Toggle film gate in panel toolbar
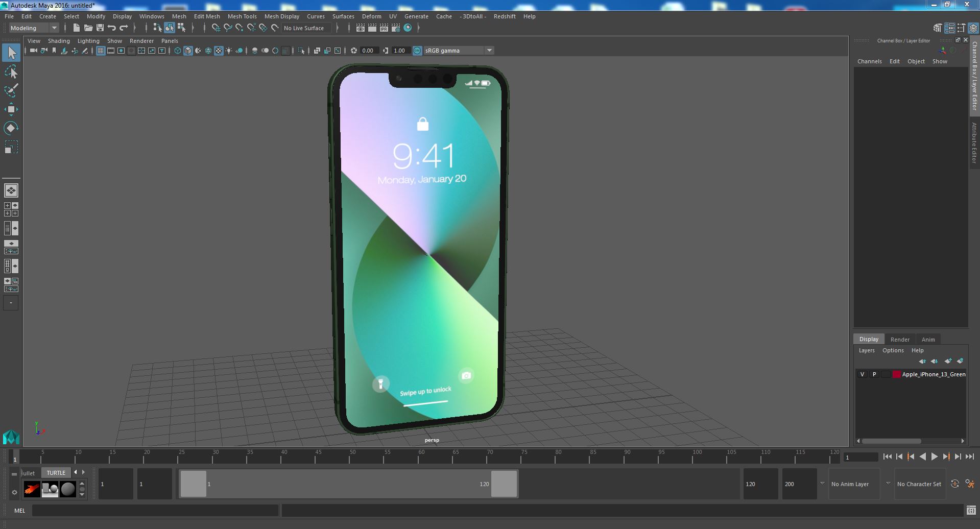Viewport: 980px width, 529px height. [x=110, y=51]
